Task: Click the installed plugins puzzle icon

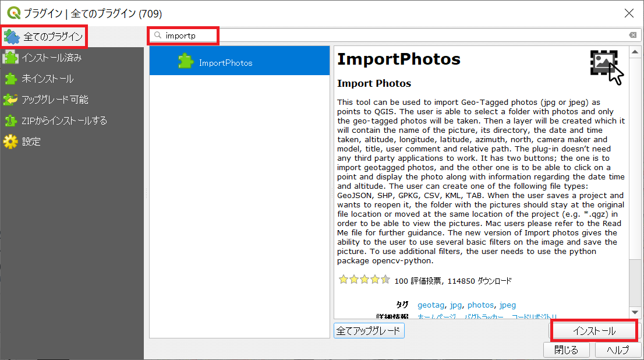Action: pos(10,58)
